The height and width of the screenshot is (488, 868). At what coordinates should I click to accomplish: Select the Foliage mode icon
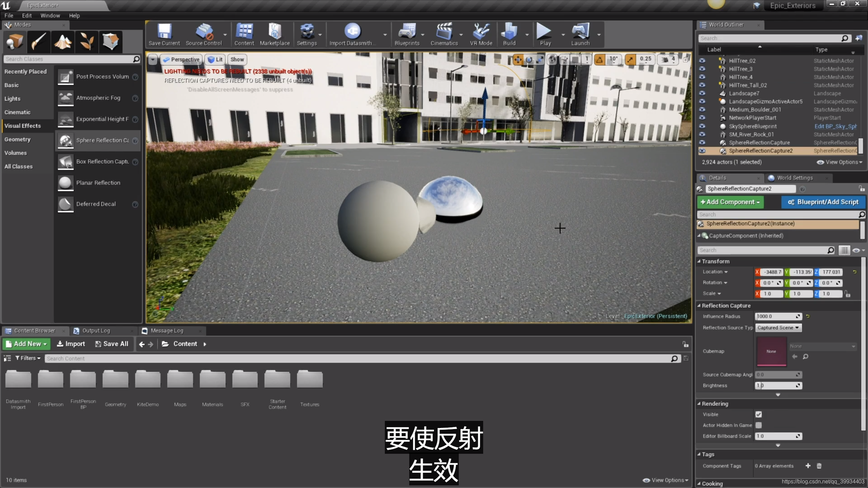coord(86,42)
